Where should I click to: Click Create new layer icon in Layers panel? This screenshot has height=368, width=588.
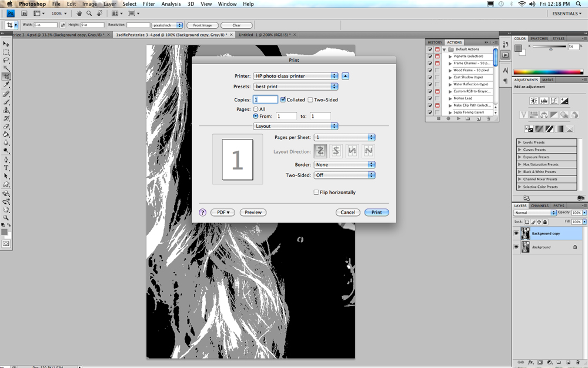[568, 362]
